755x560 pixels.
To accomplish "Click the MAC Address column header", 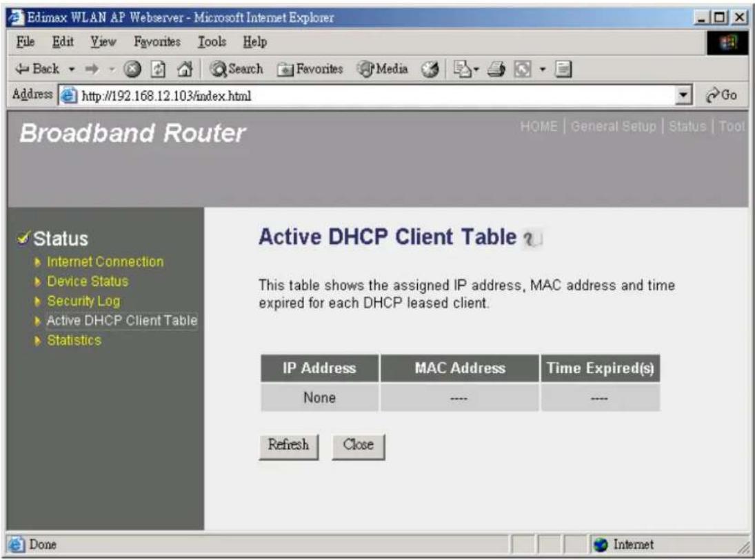I will coord(460,368).
